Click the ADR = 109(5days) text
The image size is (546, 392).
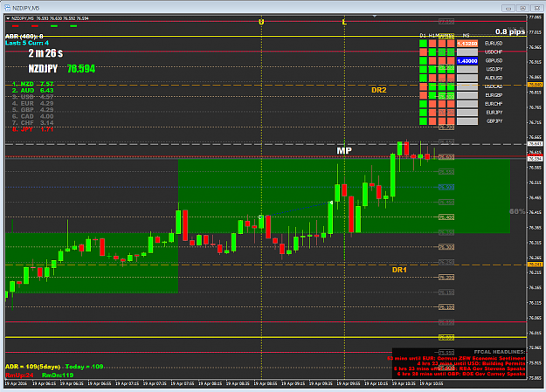point(32,367)
